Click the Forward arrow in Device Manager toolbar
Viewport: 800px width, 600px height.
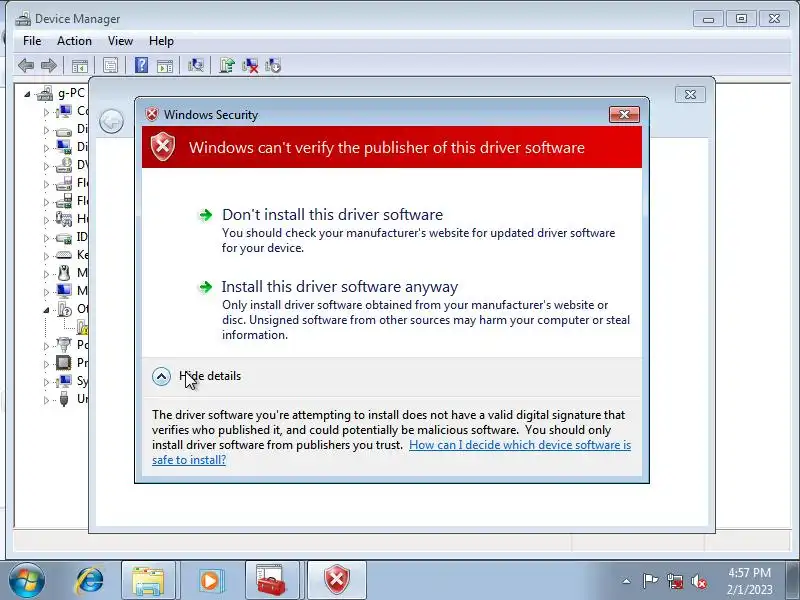pos(49,65)
